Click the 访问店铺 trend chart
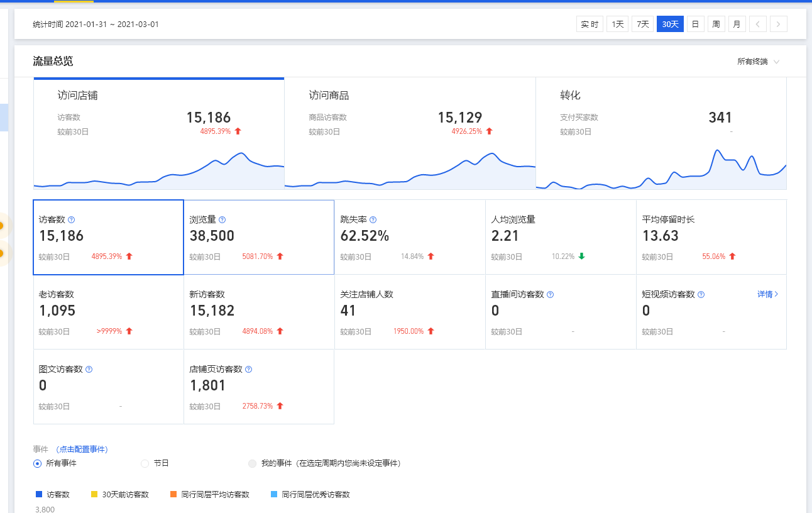 tap(159, 170)
